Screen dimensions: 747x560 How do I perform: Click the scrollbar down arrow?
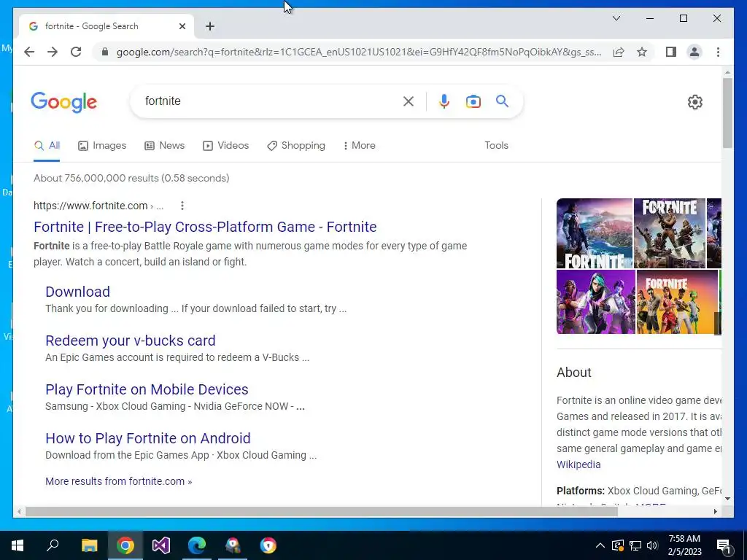727,499
